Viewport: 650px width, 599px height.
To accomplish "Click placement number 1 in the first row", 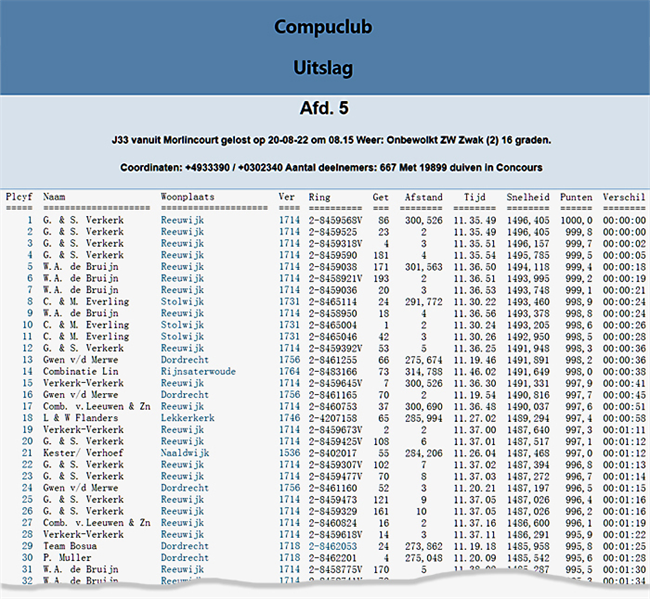I will pyautogui.click(x=30, y=220).
